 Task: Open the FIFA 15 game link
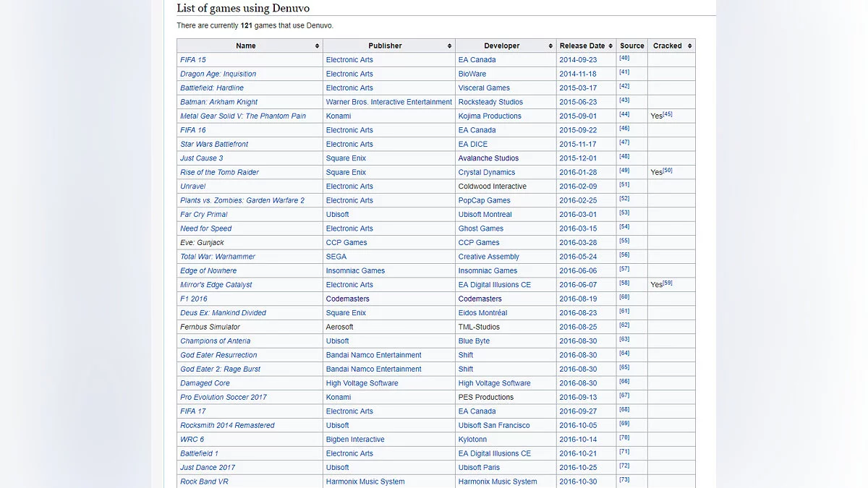[x=193, y=60]
